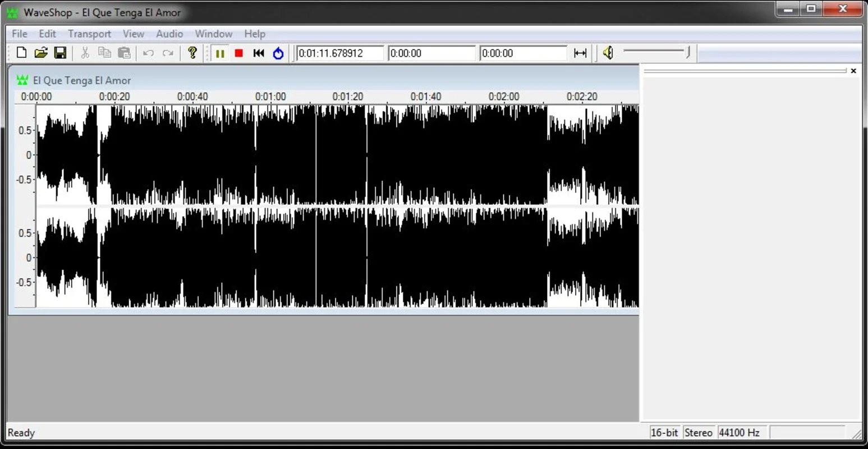Click the volume slider thumb
The width and height of the screenshot is (868, 449).
[x=688, y=53]
